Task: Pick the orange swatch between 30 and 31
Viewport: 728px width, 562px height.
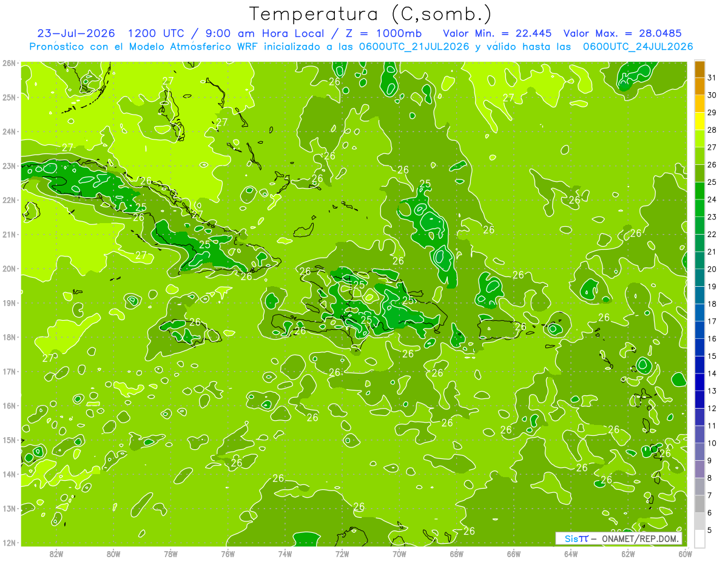Action: tap(699, 87)
